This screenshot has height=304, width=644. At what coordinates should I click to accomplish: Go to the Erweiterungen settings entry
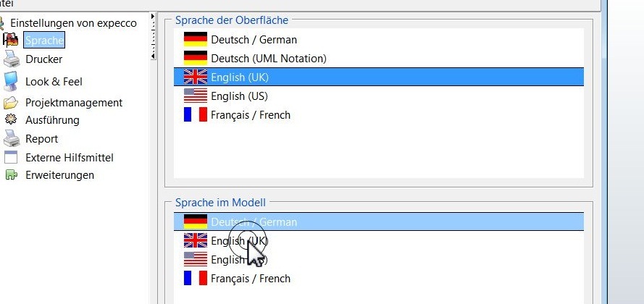[59, 175]
